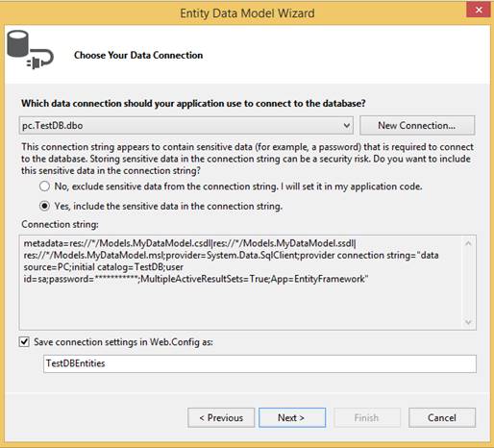Click the connection string vertical scrollbar track
494x448 pixels.
point(468,283)
